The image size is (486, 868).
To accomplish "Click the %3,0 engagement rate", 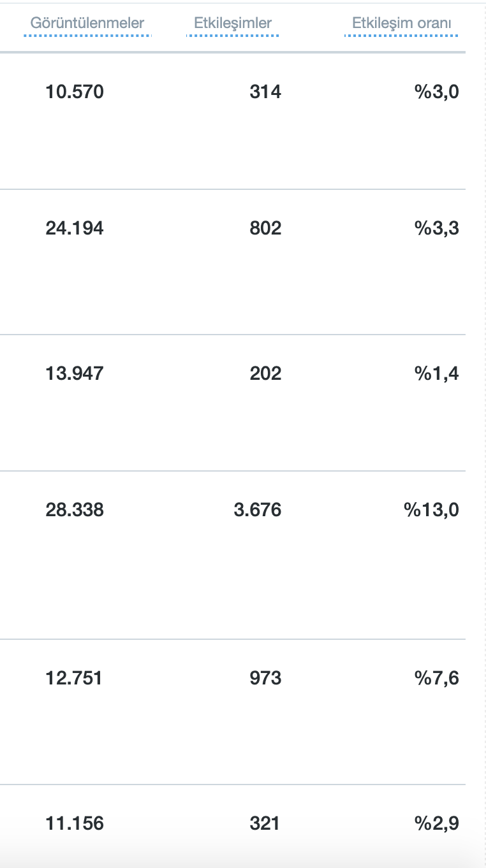I will click(436, 92).
